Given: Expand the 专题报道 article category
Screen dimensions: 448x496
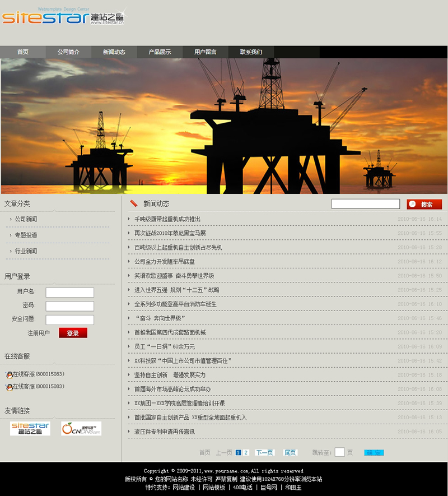Looking at the screenshot, I should (26, 235).
